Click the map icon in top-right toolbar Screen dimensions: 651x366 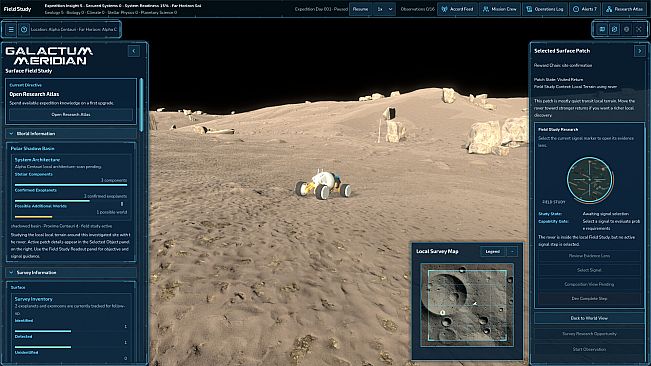(602, 29)
